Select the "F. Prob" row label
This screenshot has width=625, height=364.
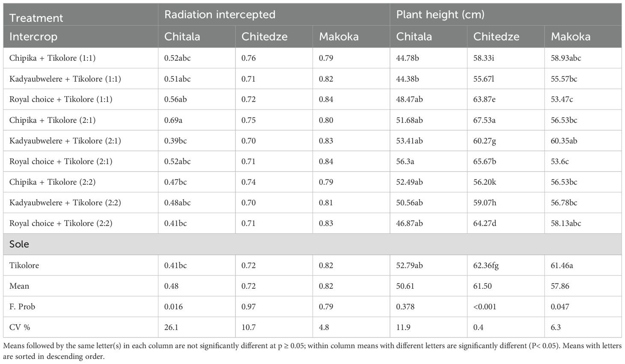pos(22,307)
